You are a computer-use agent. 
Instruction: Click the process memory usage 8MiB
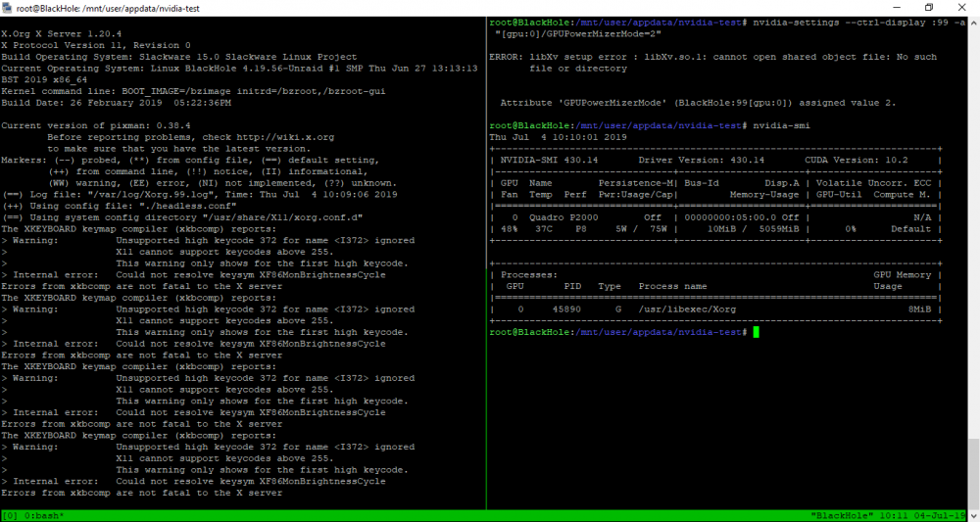pyautogui.click(x=919, y=309)
